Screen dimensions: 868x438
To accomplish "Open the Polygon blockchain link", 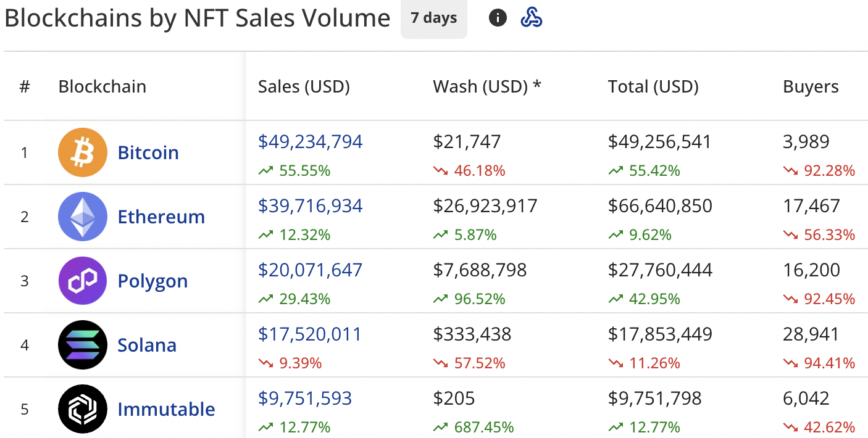I will [x=152, y=281].
